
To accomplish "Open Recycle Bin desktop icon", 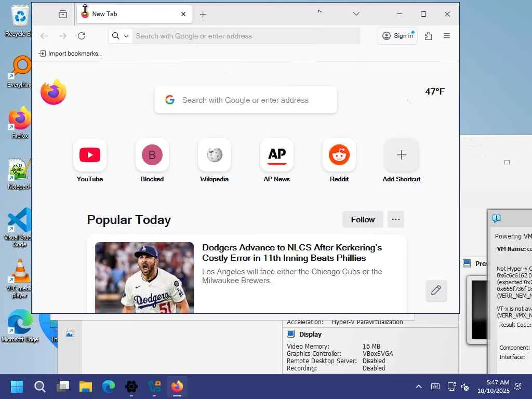I will (x=19, y=21).
